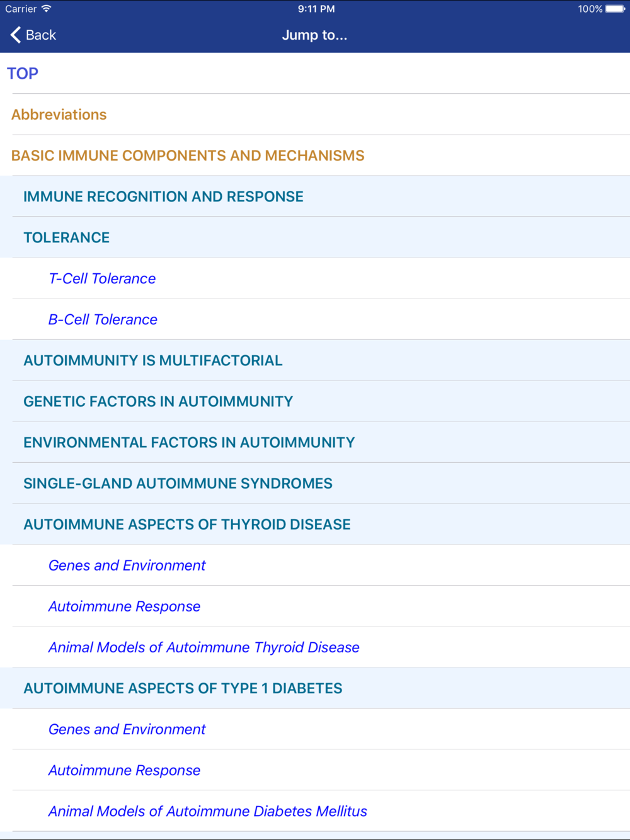The height and width of the screenshot is (840, 630).
Task: Jump to Autoimmune Aspects of Thyroid Disease
Action: pyautogui.click(x=315, y=523)
